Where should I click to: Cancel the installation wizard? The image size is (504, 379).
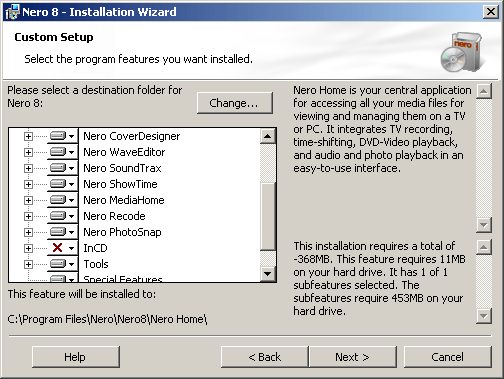coord(448,357)
